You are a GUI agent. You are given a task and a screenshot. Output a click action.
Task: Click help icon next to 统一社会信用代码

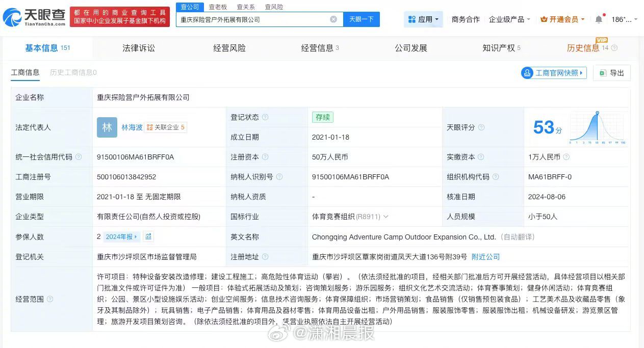[79, 157]
